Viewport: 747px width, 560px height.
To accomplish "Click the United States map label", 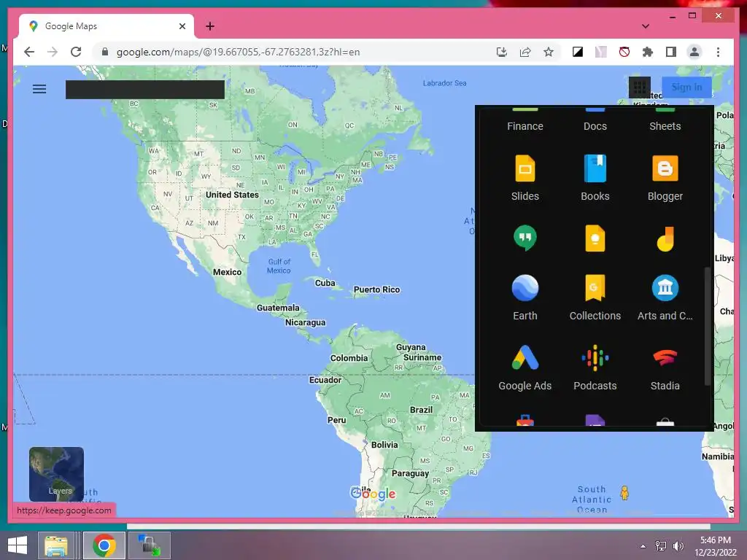I will coord(232,195).
